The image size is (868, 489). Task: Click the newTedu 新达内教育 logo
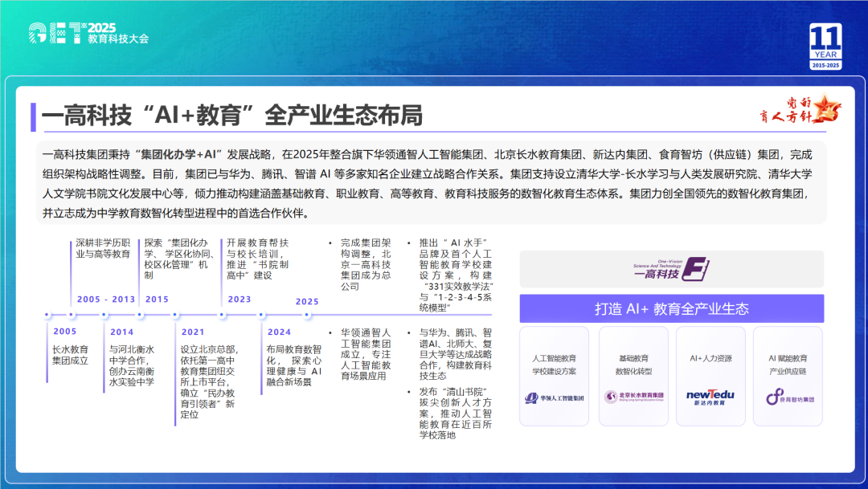coord(710,396)
